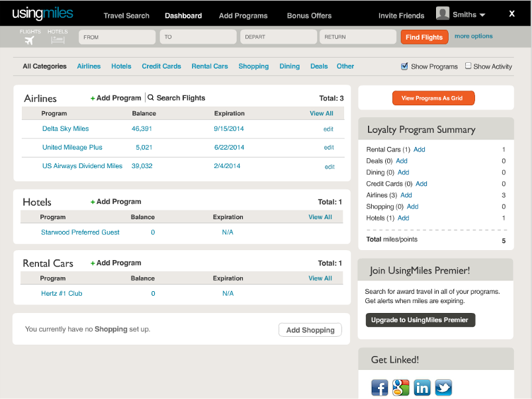
Task: Link account with Google icon
Action: pos(401,388)
